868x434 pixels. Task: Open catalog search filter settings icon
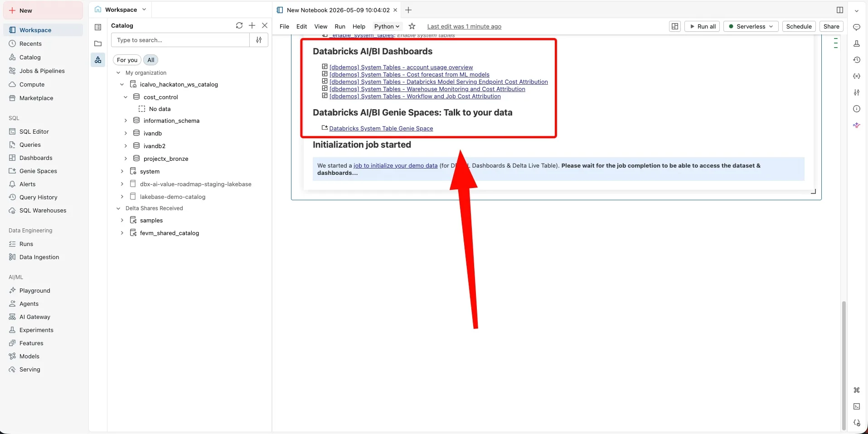click(259, 40)
